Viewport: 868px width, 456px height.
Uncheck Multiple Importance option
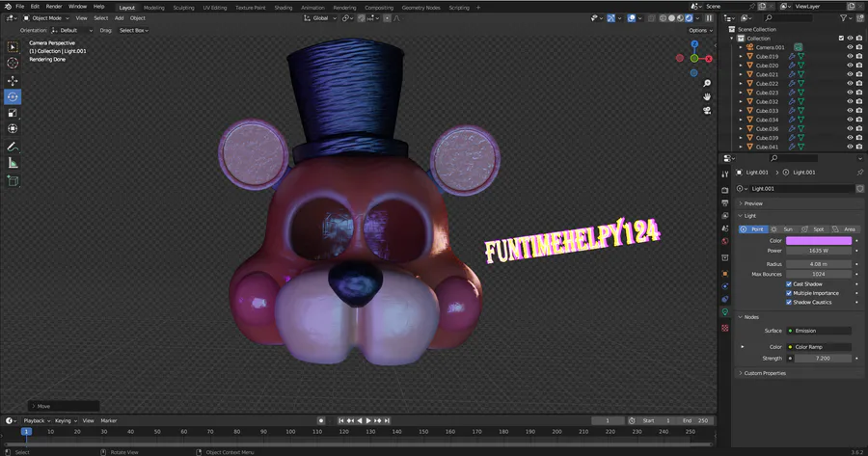[789, 293]
